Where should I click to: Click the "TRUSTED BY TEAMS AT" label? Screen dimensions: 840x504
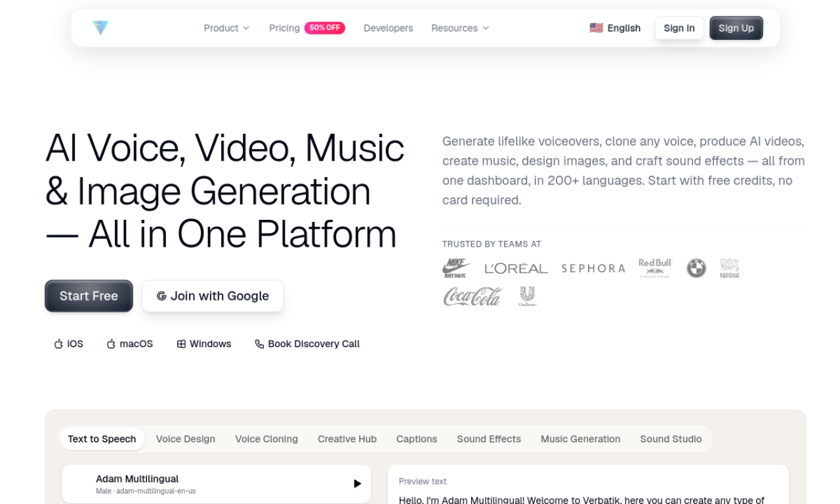(x=492, y=244)
